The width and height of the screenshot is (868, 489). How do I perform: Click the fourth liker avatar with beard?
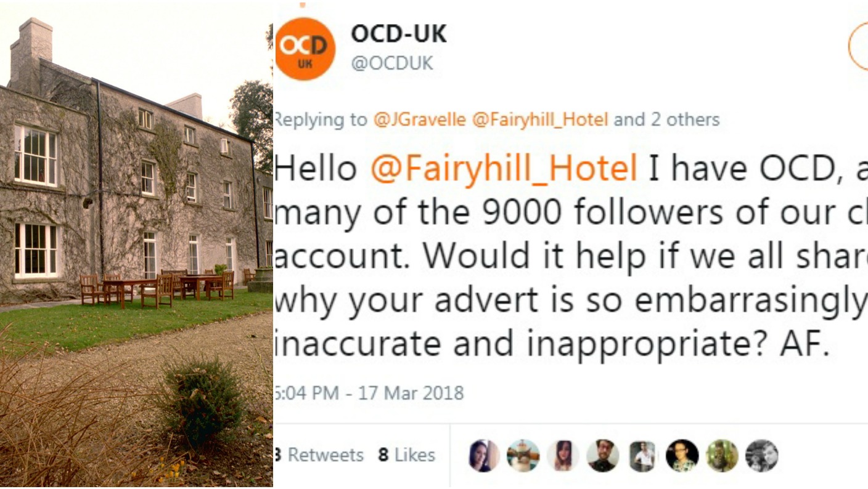click(603, 456)
